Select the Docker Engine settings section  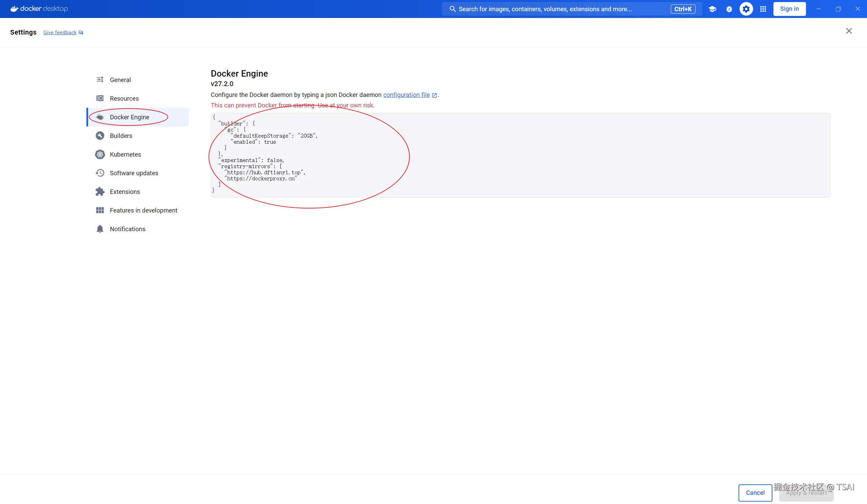[x=129, y=117]
